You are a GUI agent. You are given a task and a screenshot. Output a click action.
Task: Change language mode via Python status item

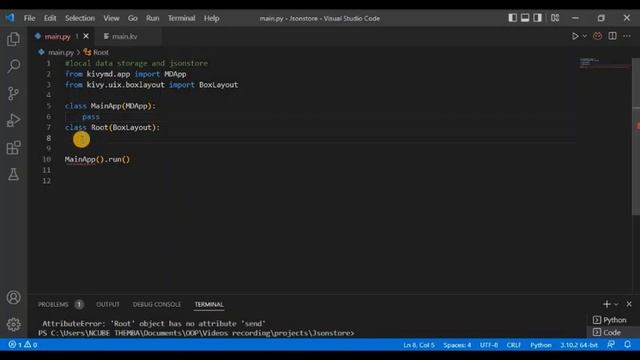coord(541,345)
